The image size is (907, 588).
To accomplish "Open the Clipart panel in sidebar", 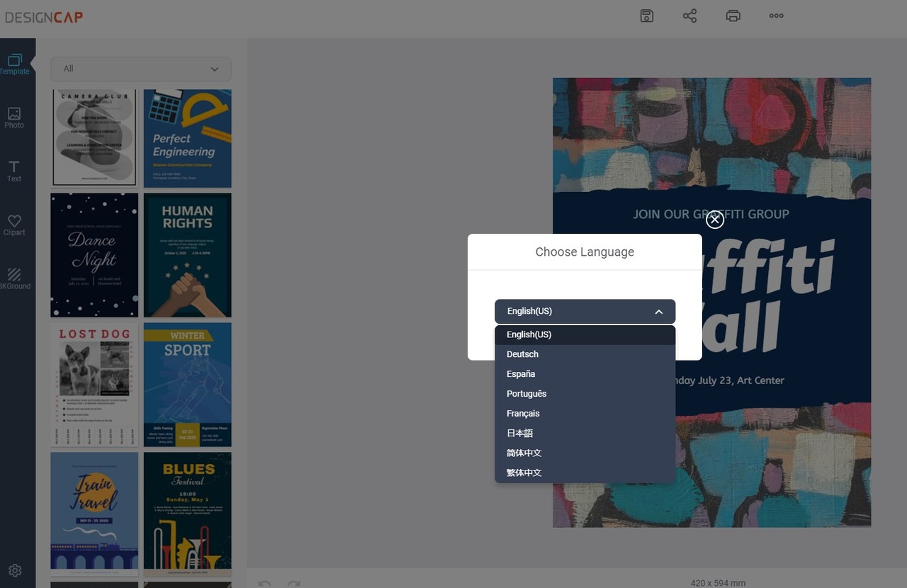I will coord(14,225).
